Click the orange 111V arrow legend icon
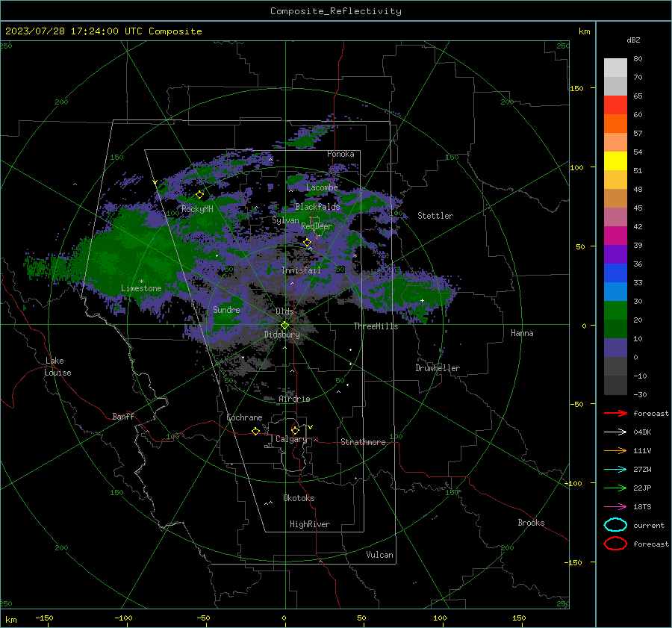The width and height of the screenshot is (672, 628). pos(615,450)
